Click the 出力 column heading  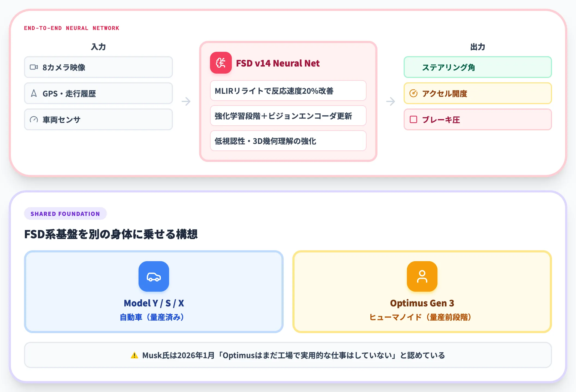pos(478,47)
